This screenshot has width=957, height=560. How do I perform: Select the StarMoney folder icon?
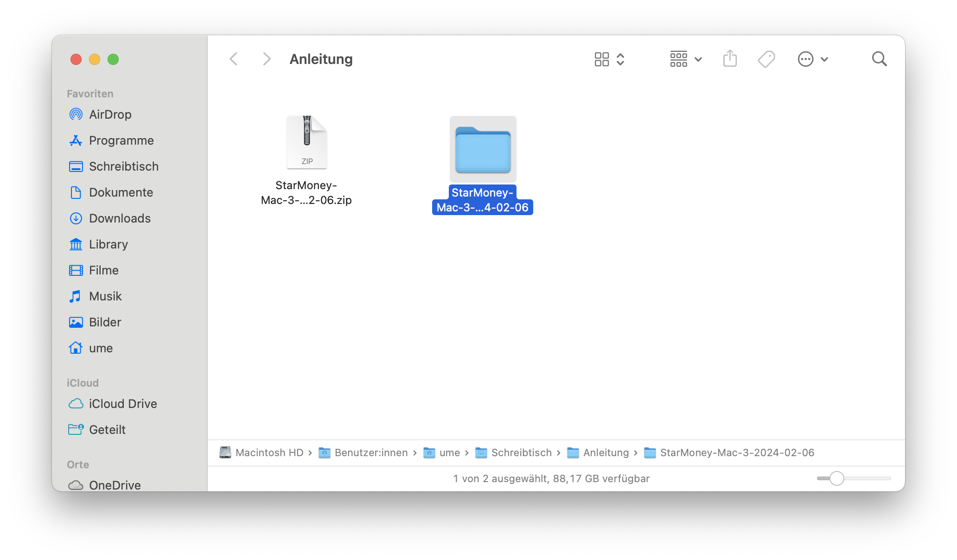point(483,149)
